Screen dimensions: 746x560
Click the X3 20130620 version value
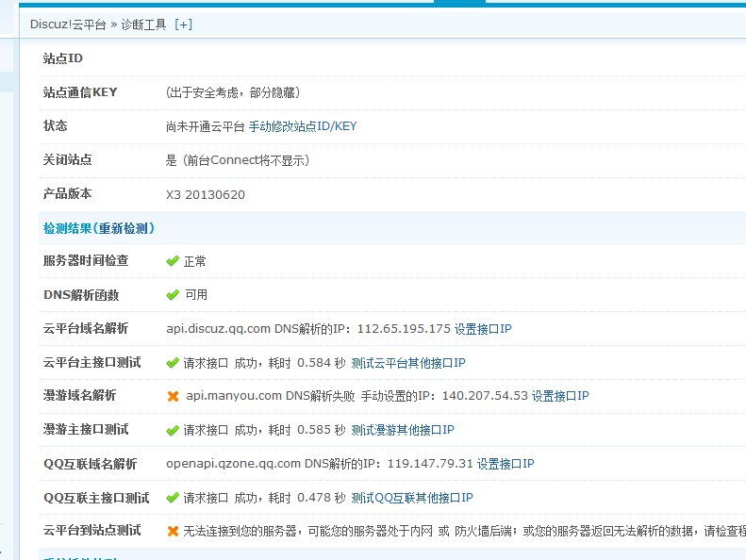[206, 194]
